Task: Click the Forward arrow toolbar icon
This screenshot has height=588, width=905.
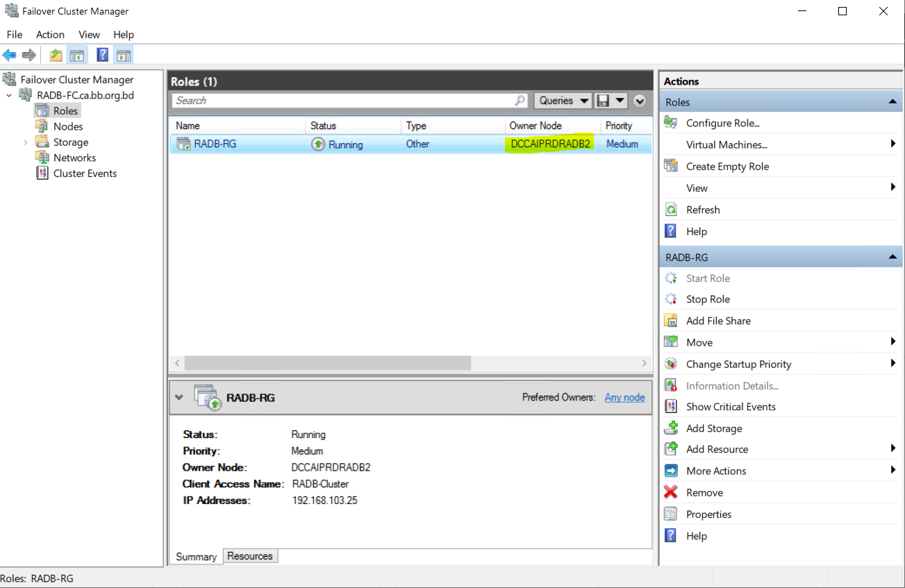Action: pyautogui.click(x=28, y=55)
